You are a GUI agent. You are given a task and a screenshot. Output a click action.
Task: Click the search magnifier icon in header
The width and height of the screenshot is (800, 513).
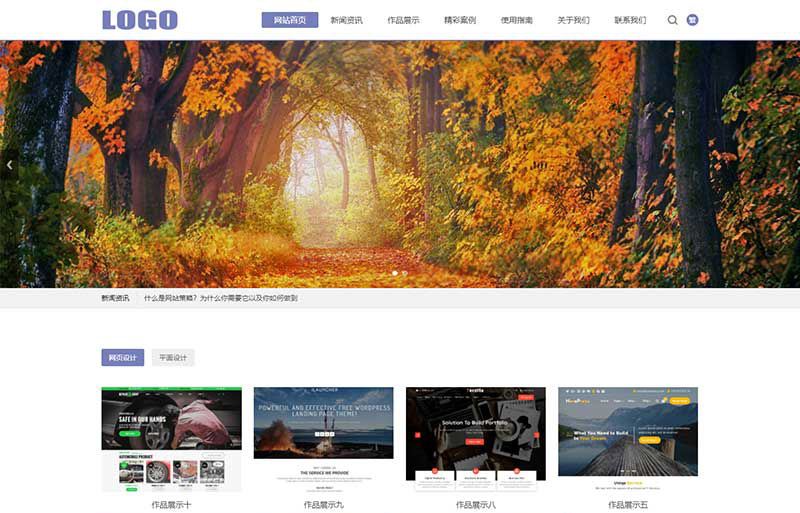coord(672,20)
